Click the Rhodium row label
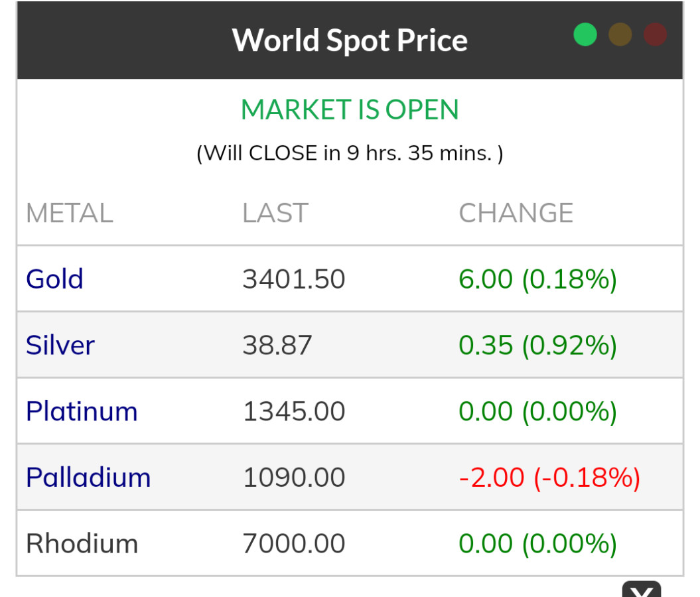 tap(82, 544)
